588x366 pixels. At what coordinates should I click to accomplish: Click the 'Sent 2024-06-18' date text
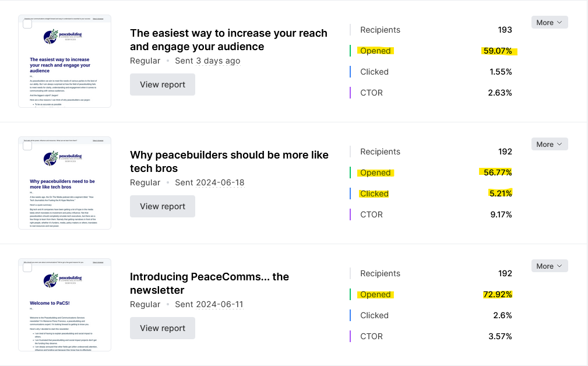pos(210,182)
